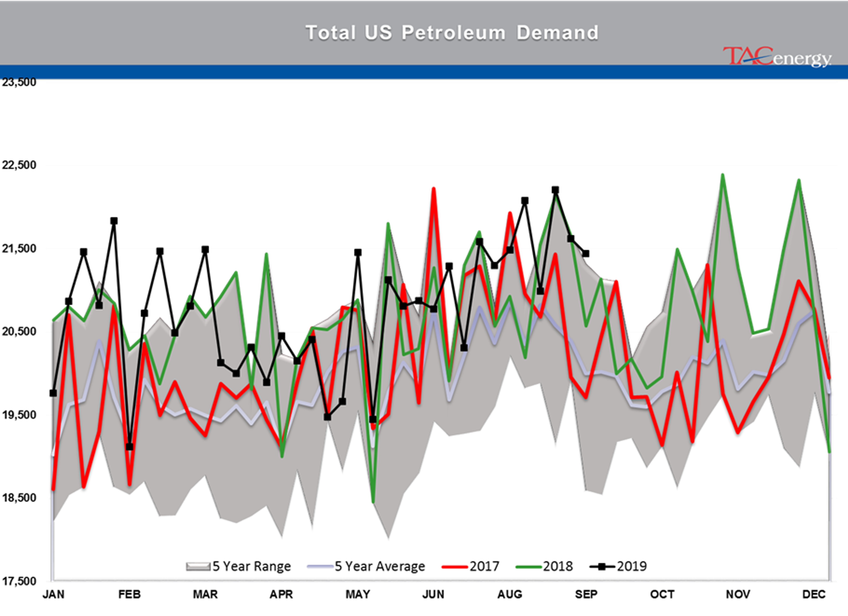The height and width of the screenshot is (616, 848).
Task: Click the "2019" legend label
Action: (x=632, y=566)
